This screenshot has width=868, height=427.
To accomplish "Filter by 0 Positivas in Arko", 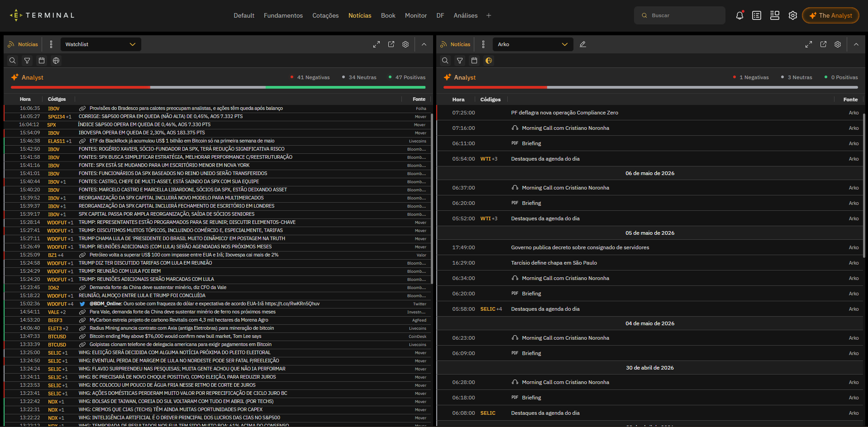I will pos(841,77).
